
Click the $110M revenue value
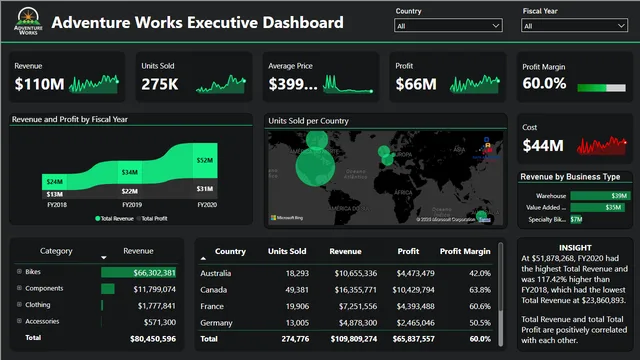point(39,84)
